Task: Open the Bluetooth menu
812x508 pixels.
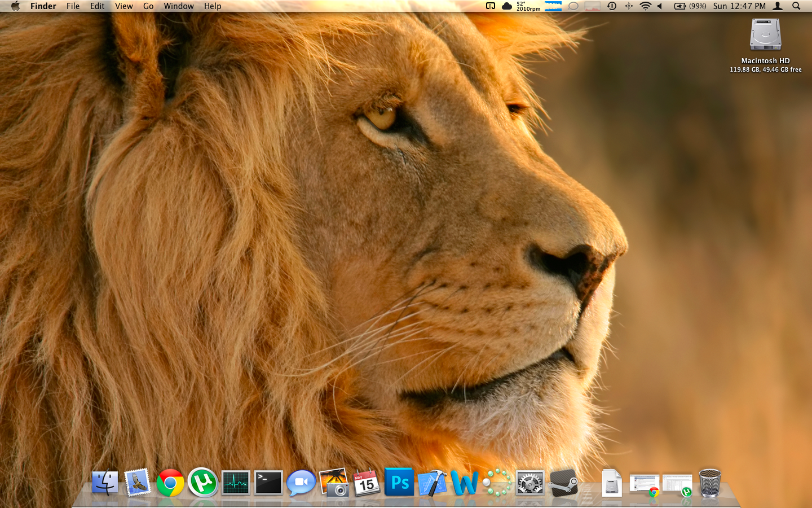Action: click(x=629, y=6)
